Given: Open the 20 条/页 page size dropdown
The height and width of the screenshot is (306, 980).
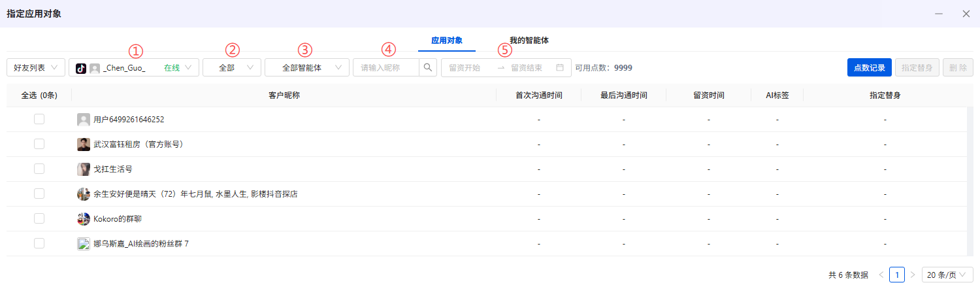Looking at the screenshot, I should coord(947,275).
